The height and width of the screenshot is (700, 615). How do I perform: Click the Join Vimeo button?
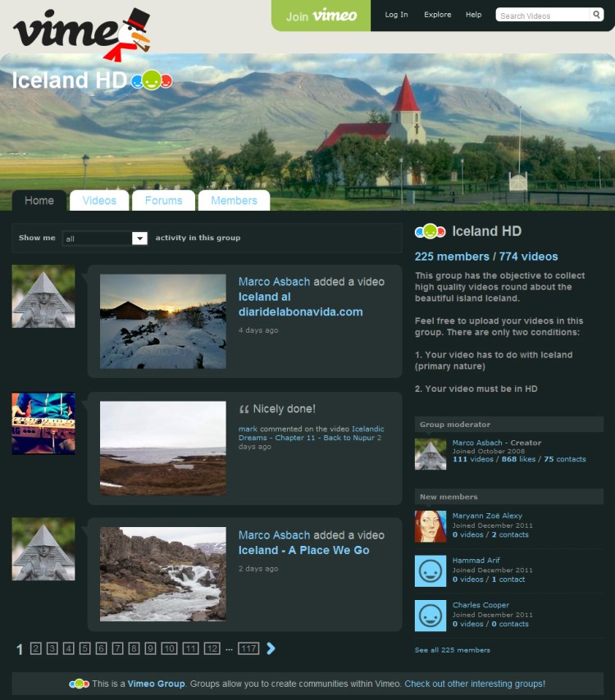pyautogui.click(x=321, y=16)
